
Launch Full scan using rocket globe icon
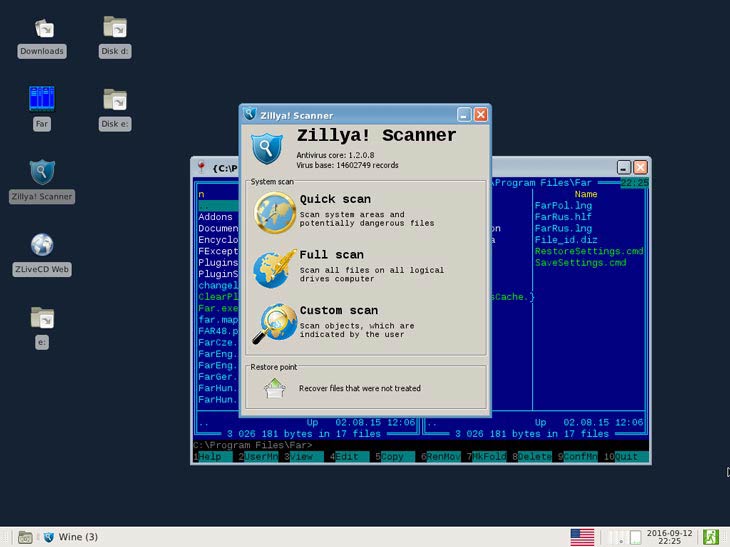(274, 267)
